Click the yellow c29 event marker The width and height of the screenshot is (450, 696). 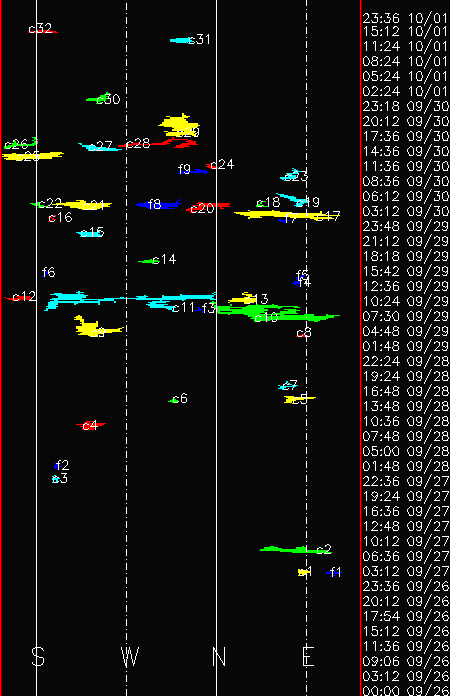click(x=179, y=126)
